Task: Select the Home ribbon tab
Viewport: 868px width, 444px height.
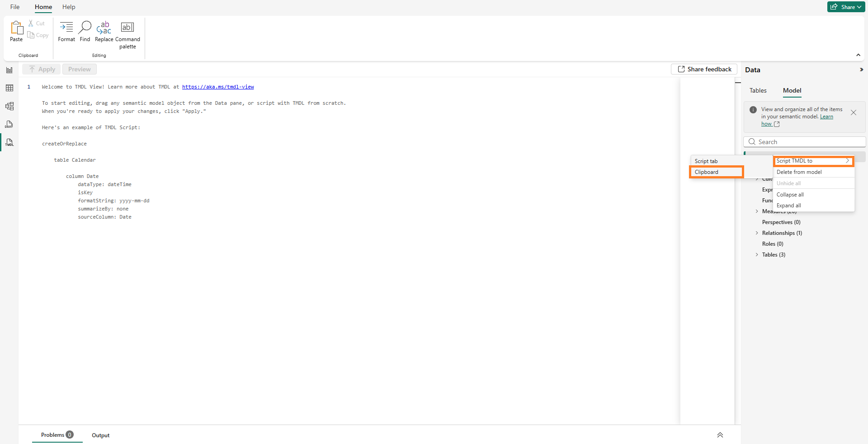Action: tap(43, 7)
